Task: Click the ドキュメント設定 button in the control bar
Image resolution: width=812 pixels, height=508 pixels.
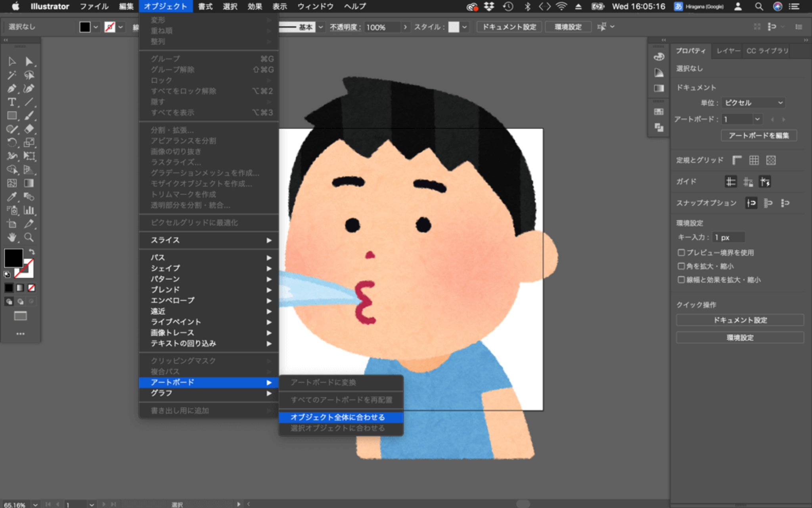Action: point(509,27)
